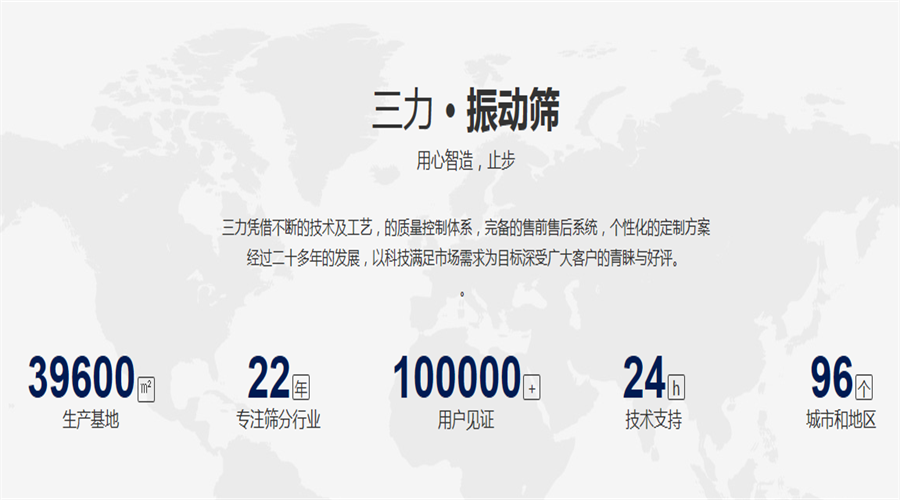The width and height of the screenshot is (900, 500).
Task: Open the 生产基地 label
Action: click(91, 420)
